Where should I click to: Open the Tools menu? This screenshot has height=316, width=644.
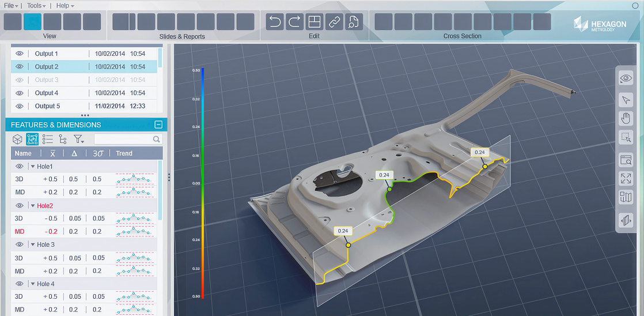click(36, 6)
